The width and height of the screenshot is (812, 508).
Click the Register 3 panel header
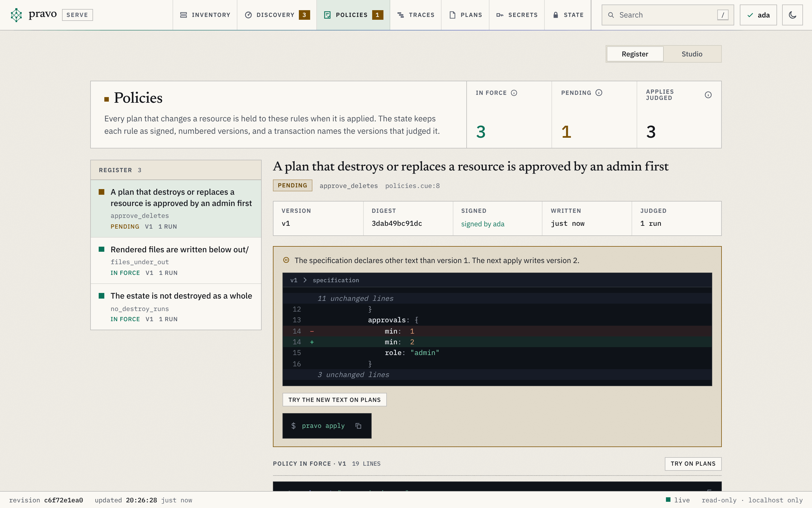[176, 170]
